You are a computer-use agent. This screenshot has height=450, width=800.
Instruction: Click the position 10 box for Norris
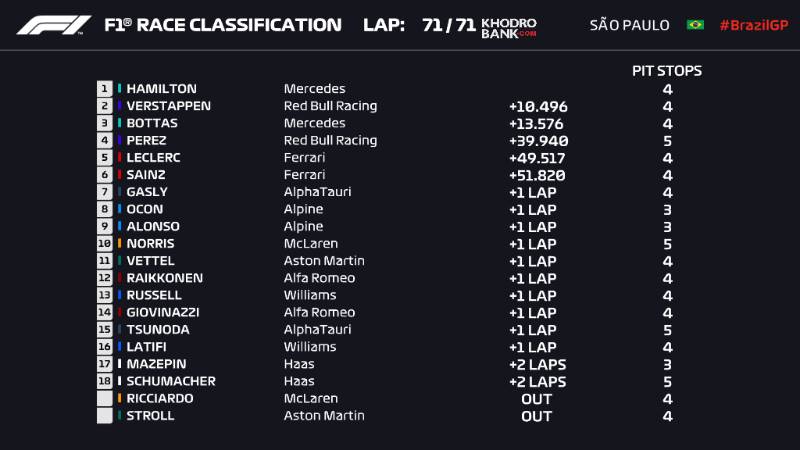104,243
